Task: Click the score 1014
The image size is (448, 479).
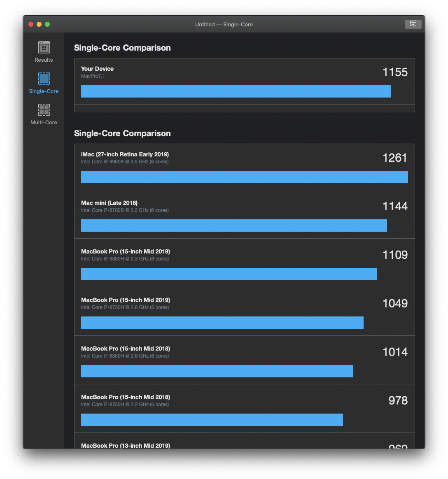Action: click(395, 352)
